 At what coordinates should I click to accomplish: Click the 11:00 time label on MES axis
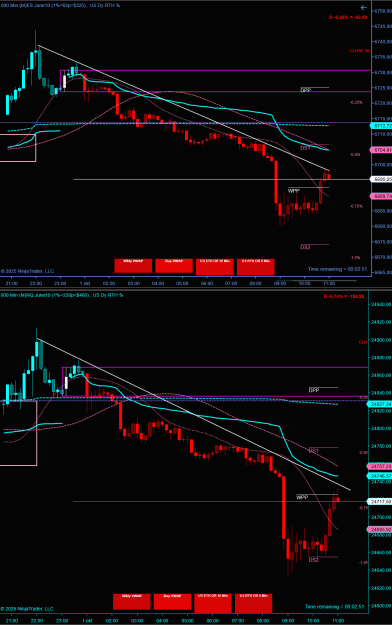click(x=329, y=283)
